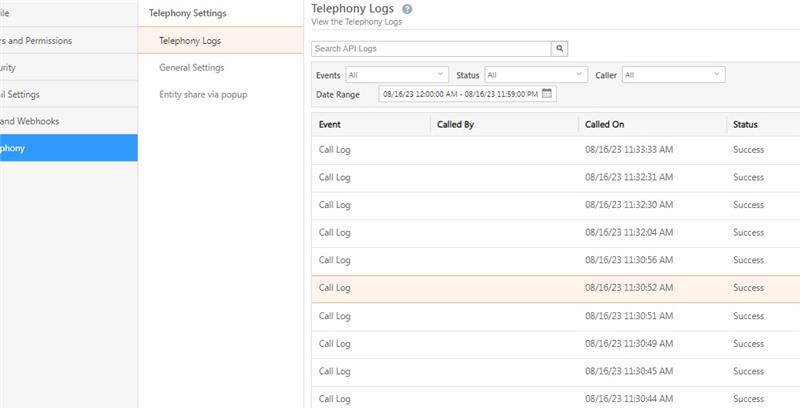Open the Date Range calendar icon
This screenshot has height=408, width=800.
(x=547, y=94)
